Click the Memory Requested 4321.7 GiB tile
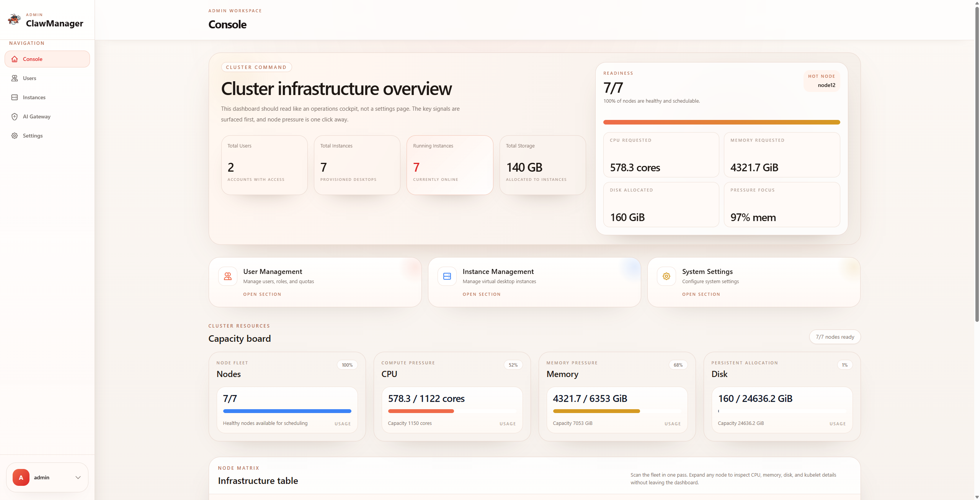 pyautogui.click(x=782, y=155)
